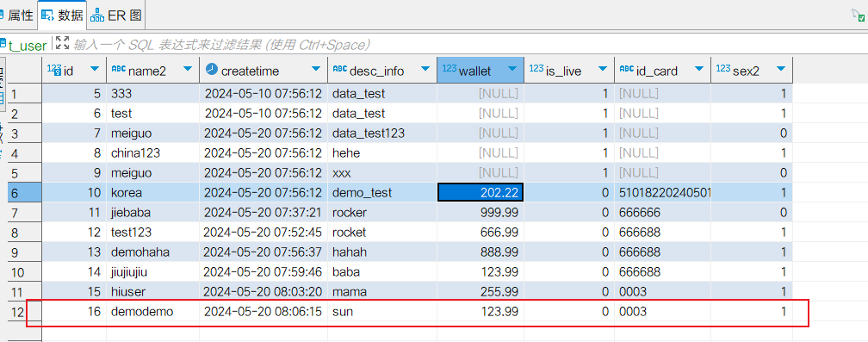Viewport: 868px width, 342px height.
Task: Open the ER 图 tab
Action: tap(116, 16)
